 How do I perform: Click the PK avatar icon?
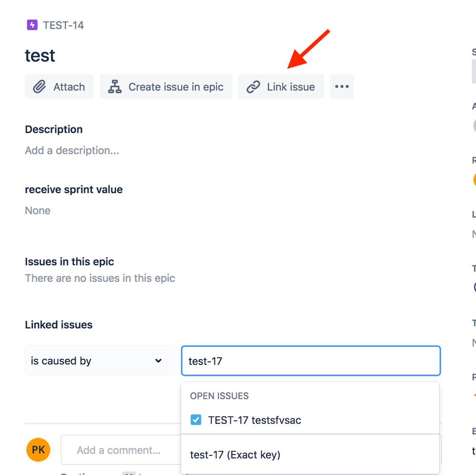click(38, 449)
